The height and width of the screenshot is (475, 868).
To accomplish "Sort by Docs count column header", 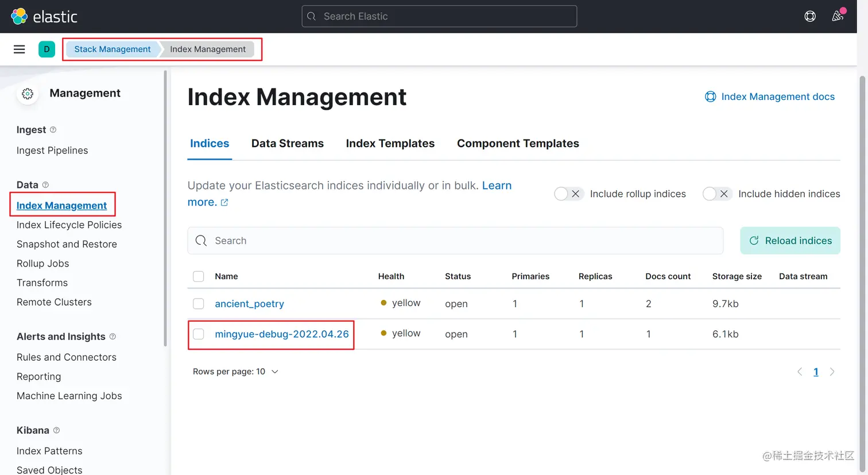I will [x=668, y=276].
